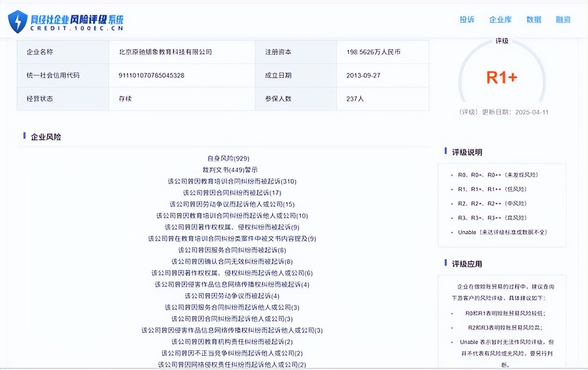The image size is (588, 370).
Task: Click the 确认合同无效纠纷而被起诉(8) row
Action: tap(232, 262)
